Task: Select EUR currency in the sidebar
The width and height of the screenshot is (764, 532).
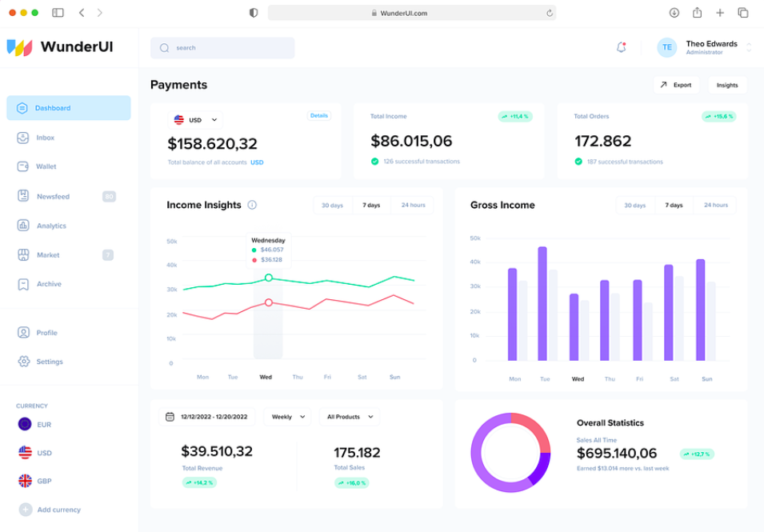Action: tap(44, 425)
